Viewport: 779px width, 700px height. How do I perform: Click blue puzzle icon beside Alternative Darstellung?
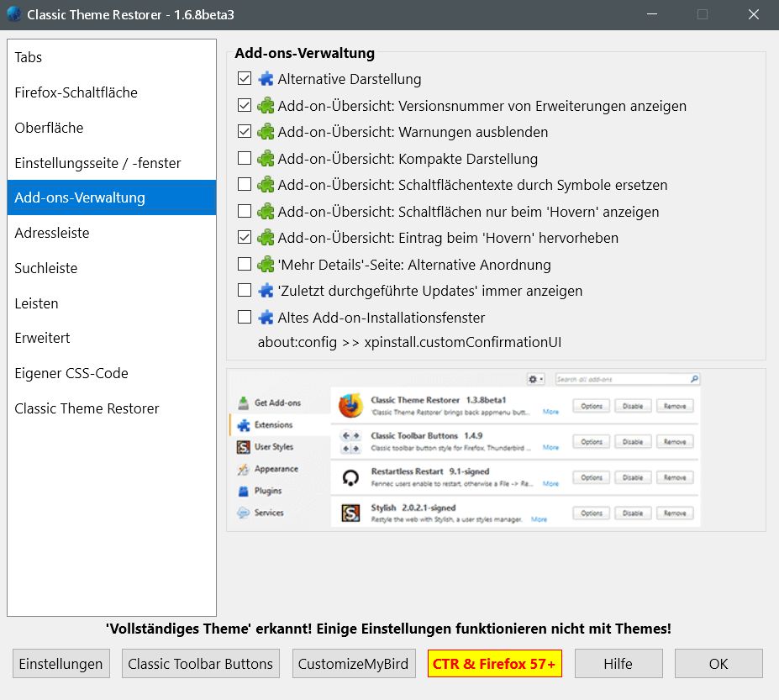[x=266, y=79]
